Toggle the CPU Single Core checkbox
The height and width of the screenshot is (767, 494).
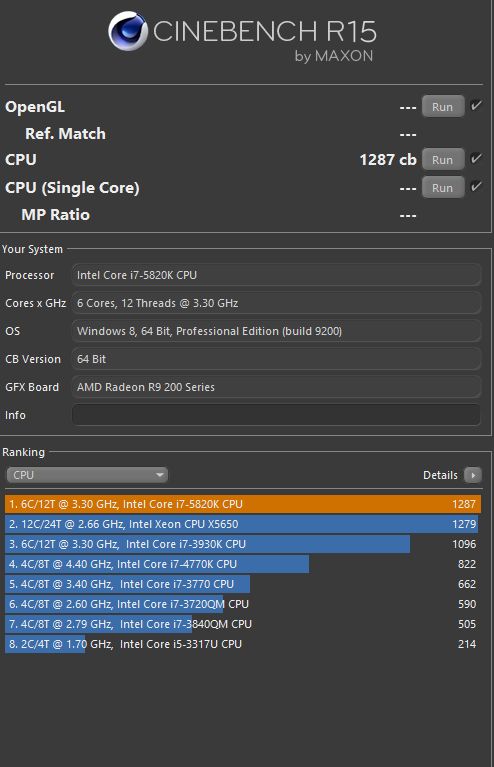point(476,186)
